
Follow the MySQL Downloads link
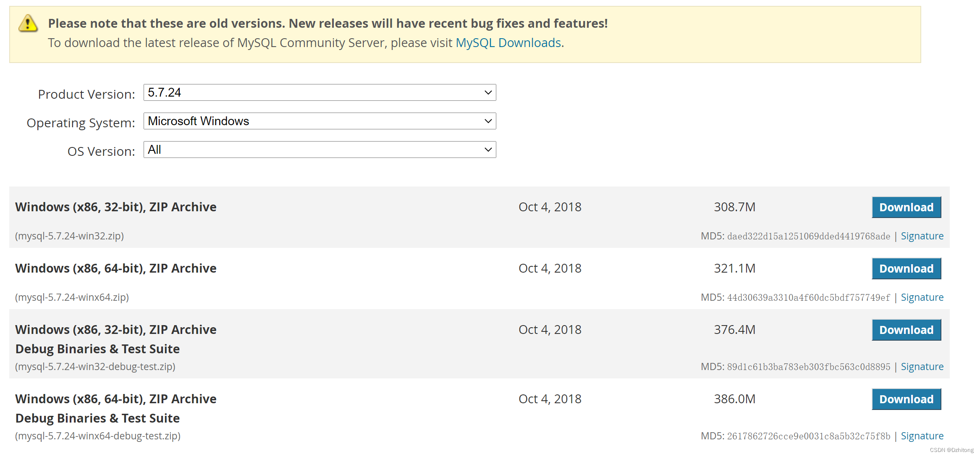pyautogui.click(x=508, y=43)
